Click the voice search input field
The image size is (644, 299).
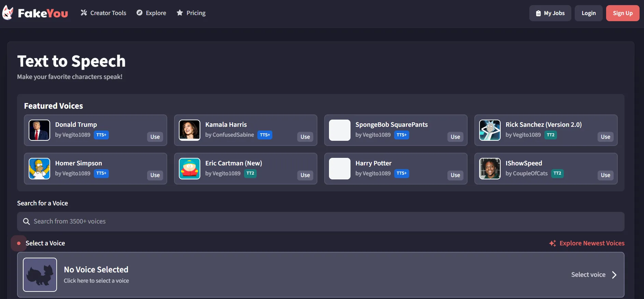(x=320, y=221)
